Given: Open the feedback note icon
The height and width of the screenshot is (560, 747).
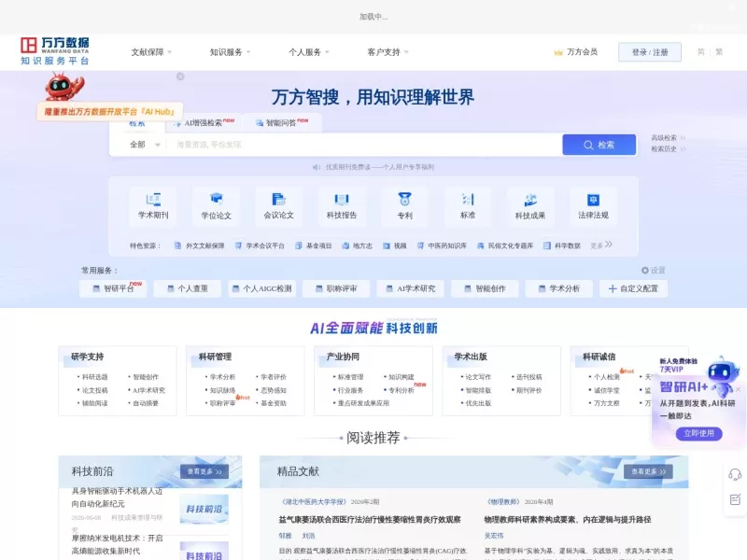Looking at the screenshot, I should tap(735, 499).
